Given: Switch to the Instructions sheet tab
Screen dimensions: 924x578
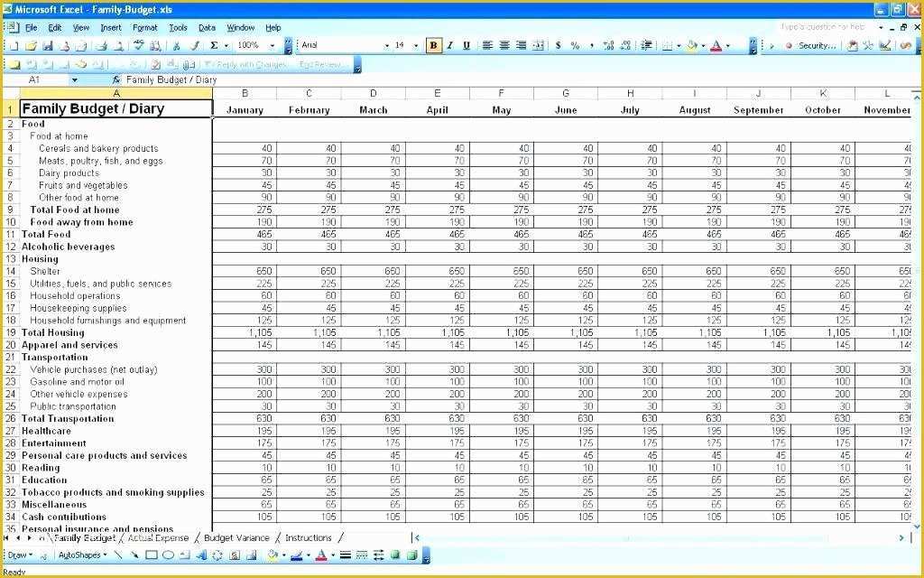Looking at the screenshot, I should 309,538.
